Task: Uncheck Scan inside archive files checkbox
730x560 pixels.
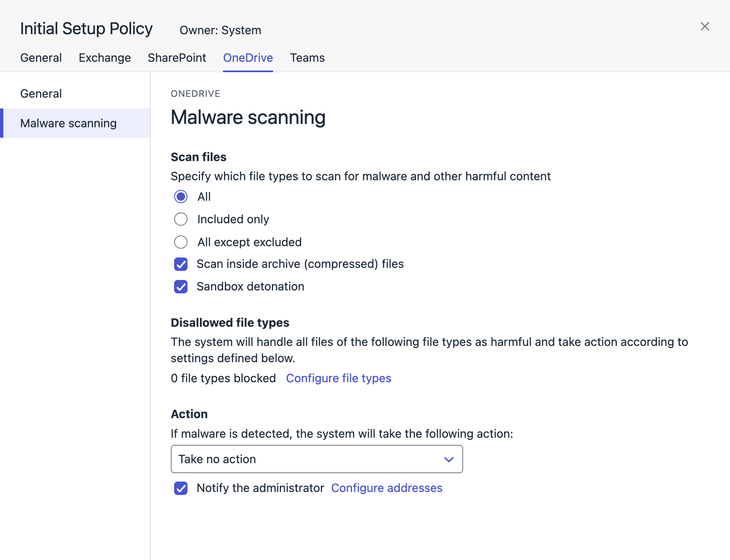Action: point(181,264)
